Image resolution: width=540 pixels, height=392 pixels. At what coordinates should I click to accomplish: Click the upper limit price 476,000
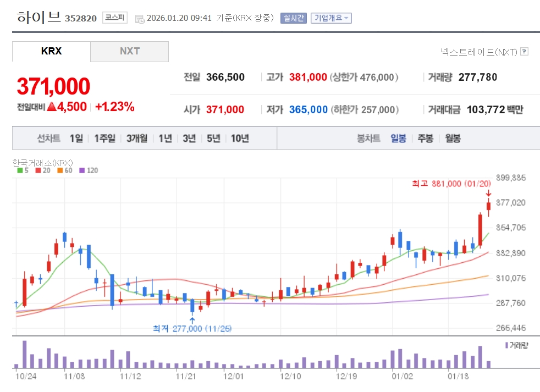point(377,77)
